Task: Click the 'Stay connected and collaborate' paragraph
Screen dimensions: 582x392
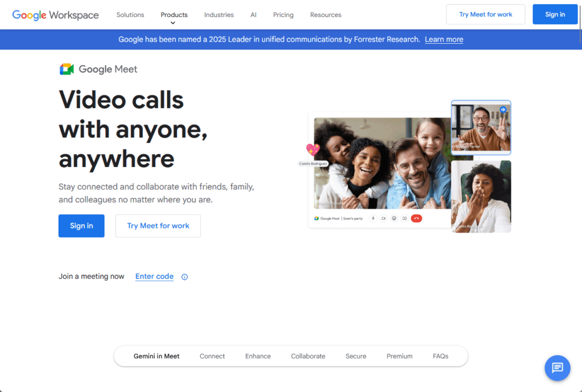Action: (156, 193)
